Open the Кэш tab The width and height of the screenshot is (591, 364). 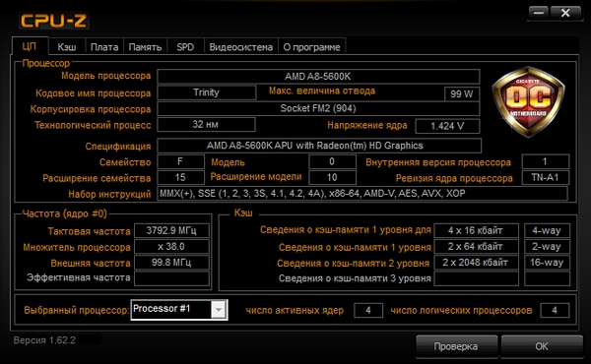click(67, 47)
